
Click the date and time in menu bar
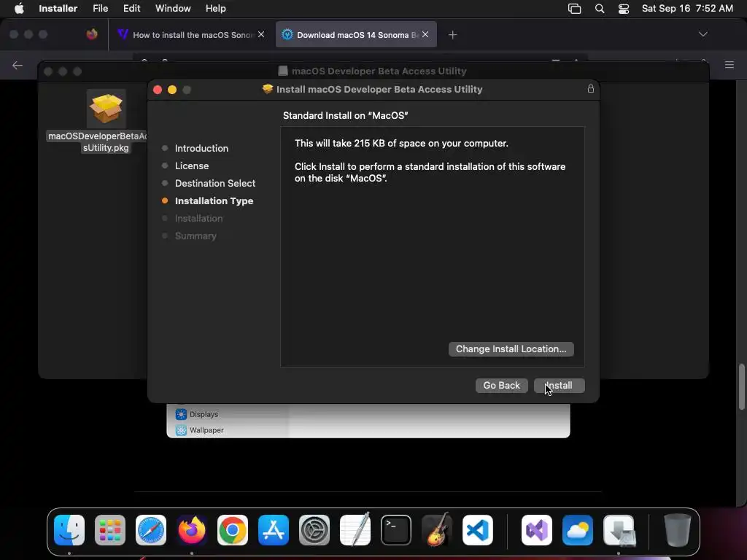pos(687,9)
